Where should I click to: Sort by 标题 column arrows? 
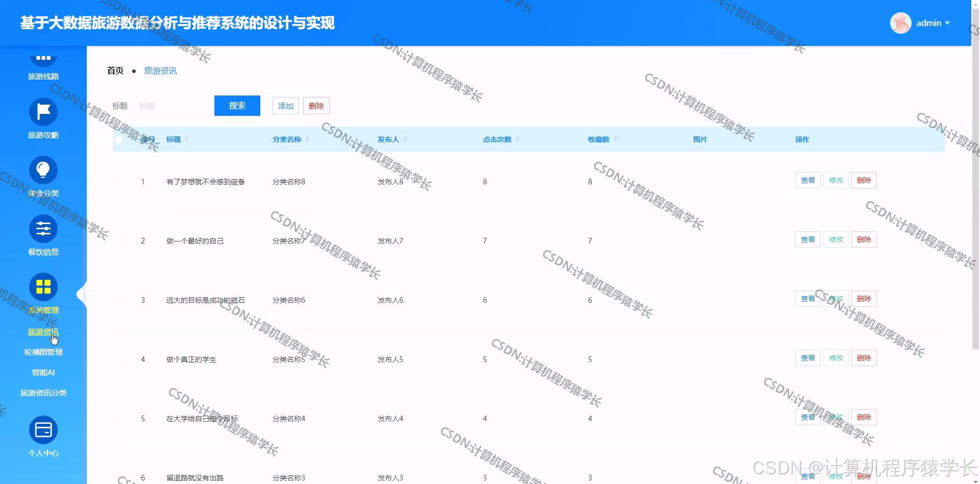(187, 139)
